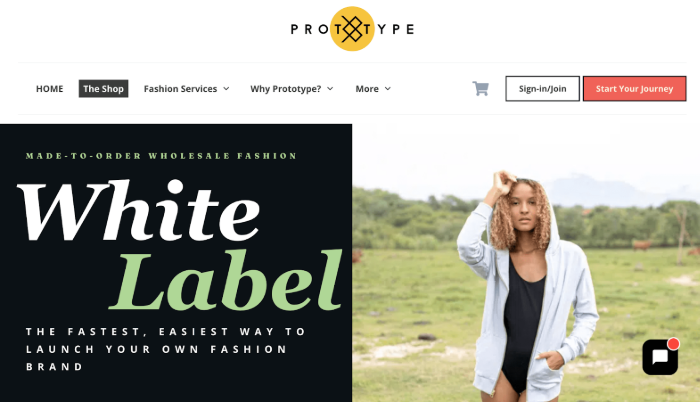
Task: Click the Start Your Journey button
Action: point(634,88)
